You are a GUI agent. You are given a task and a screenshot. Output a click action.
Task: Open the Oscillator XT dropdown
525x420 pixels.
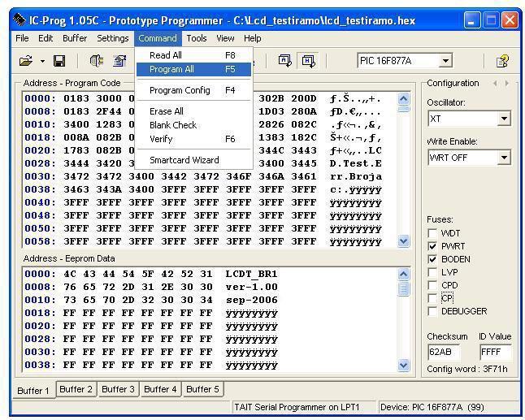(504, 119)
